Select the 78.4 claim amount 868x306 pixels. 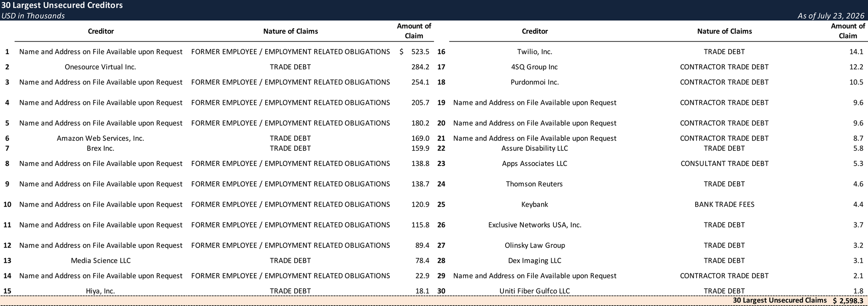[422, 260]
